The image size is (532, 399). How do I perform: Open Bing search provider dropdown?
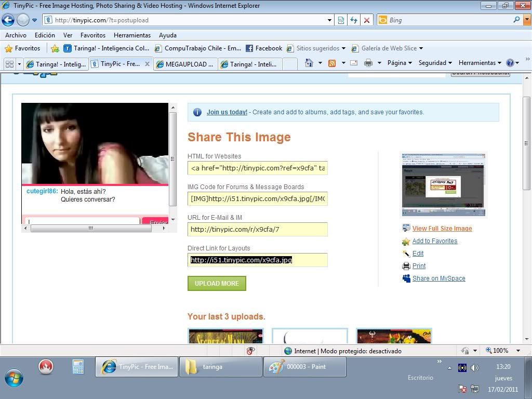point(527,20)
